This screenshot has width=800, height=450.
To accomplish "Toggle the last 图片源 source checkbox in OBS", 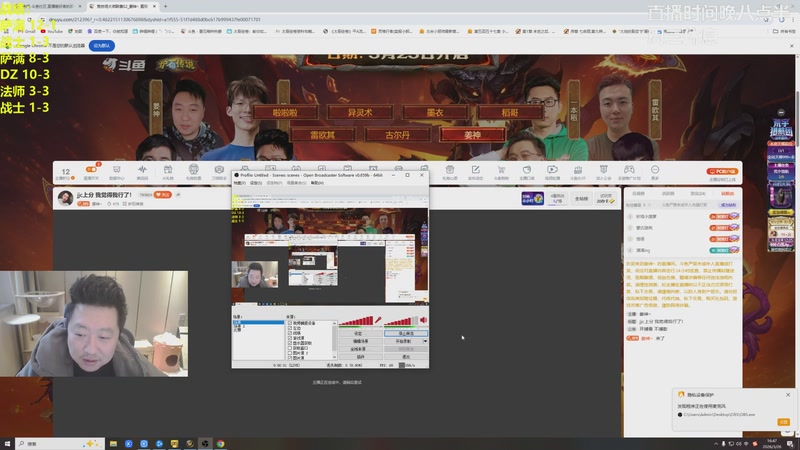I will pos(290,358).
